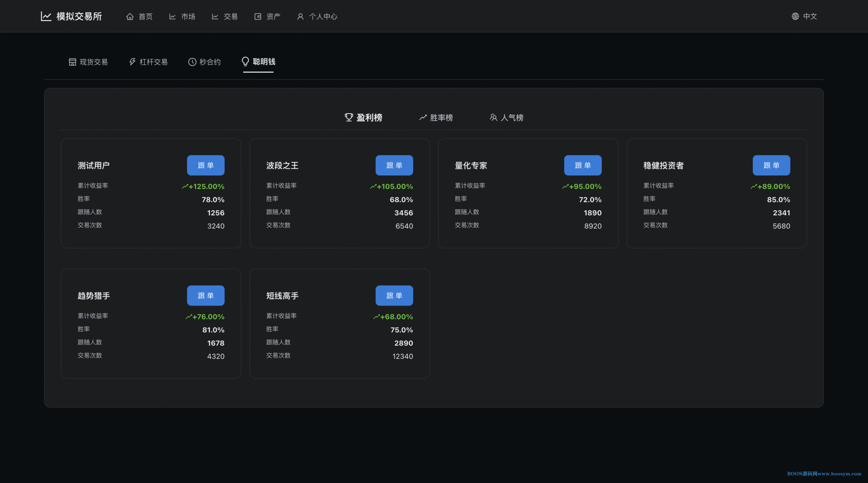Click the chart icon beside 市场

tap(173, 17)
